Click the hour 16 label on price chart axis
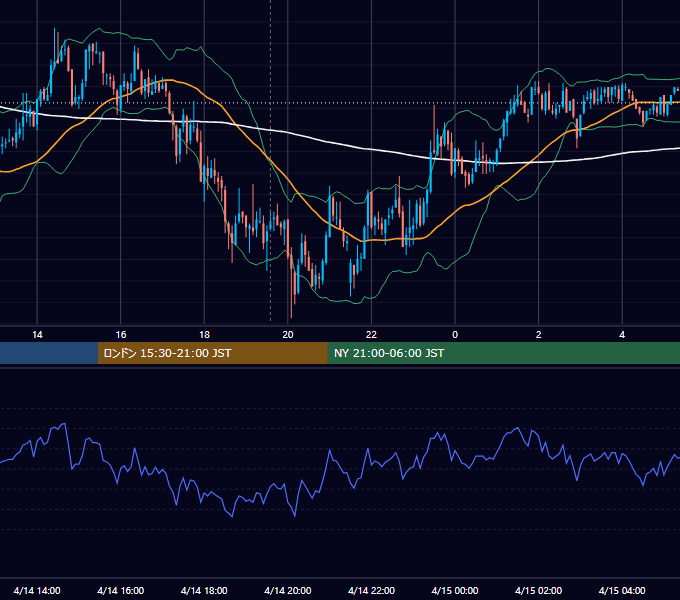 121,334
